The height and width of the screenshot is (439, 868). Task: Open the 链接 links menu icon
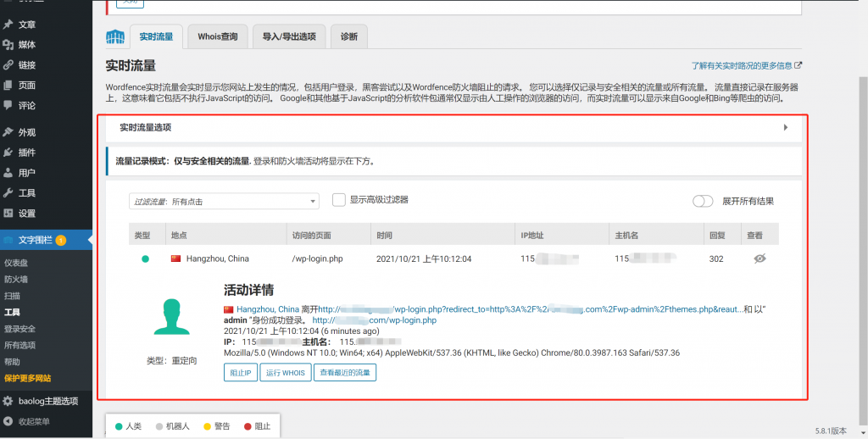click(8, 64)
